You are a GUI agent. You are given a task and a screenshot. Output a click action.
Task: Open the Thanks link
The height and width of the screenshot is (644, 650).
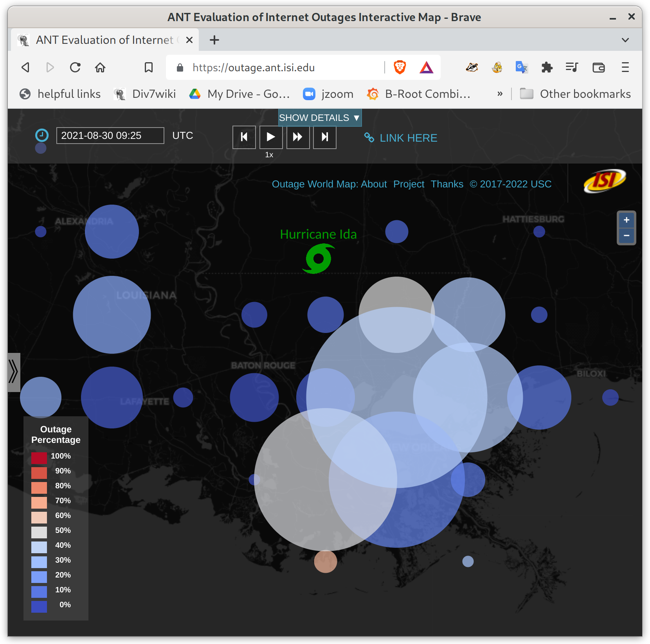click(447, 184)
